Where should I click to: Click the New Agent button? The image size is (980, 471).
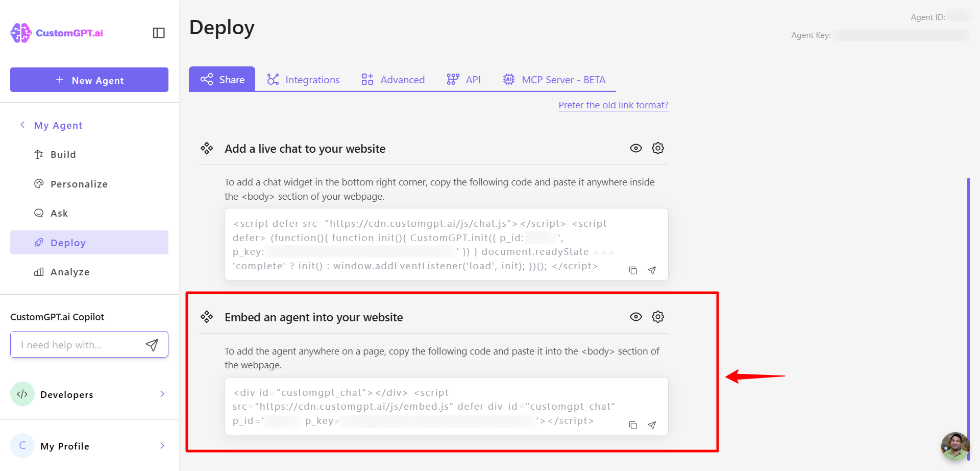89,80
